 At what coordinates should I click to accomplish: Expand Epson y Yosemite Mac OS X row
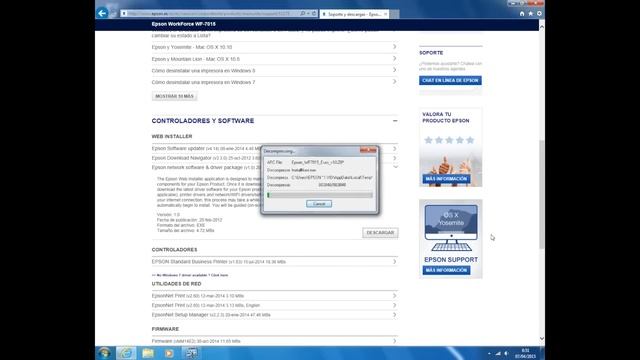coord(394,47)
